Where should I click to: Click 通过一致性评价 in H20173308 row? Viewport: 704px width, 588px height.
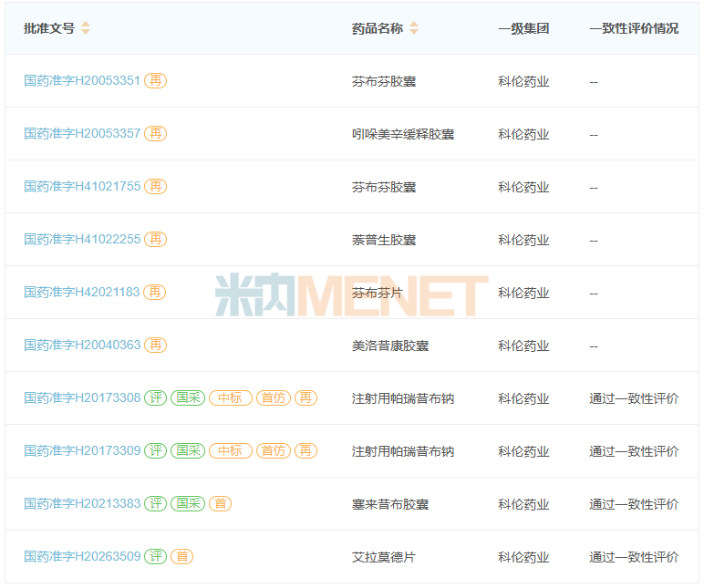pos(634,398)
